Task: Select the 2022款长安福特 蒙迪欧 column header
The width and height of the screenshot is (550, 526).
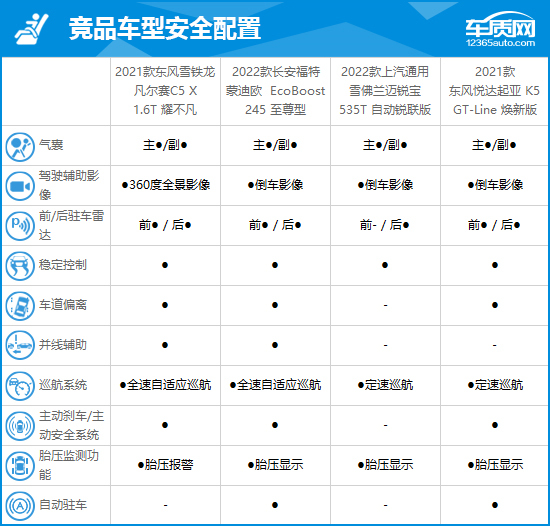Action: [275, 91]
